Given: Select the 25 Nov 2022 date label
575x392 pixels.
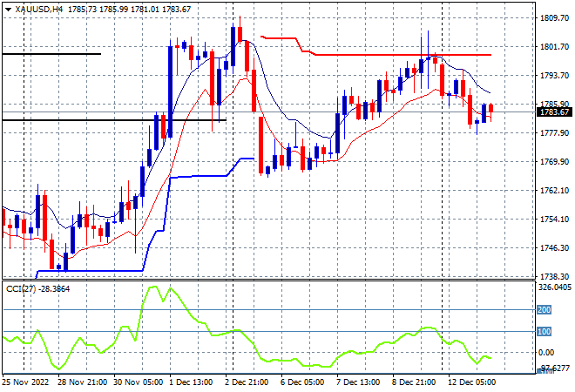Looking at the screenshot, I should click(x=25, y=382).
